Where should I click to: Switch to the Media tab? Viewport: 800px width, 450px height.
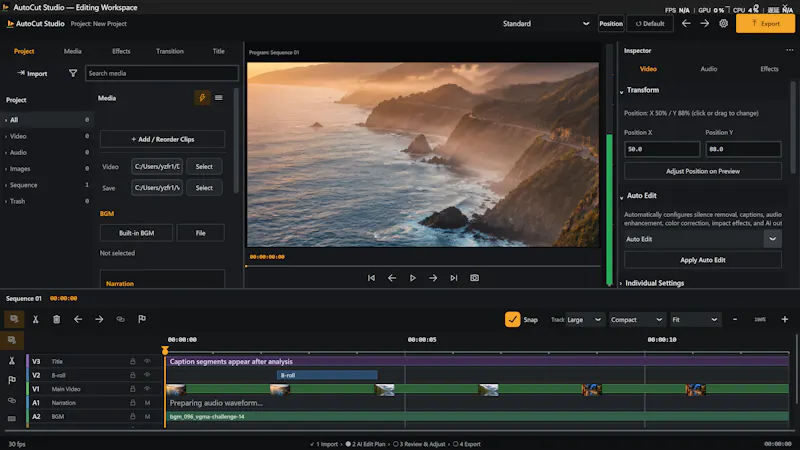coord(72,51)
